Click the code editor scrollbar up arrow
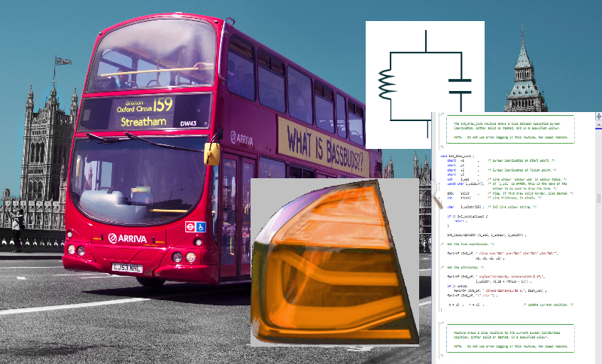 [598, 125]
